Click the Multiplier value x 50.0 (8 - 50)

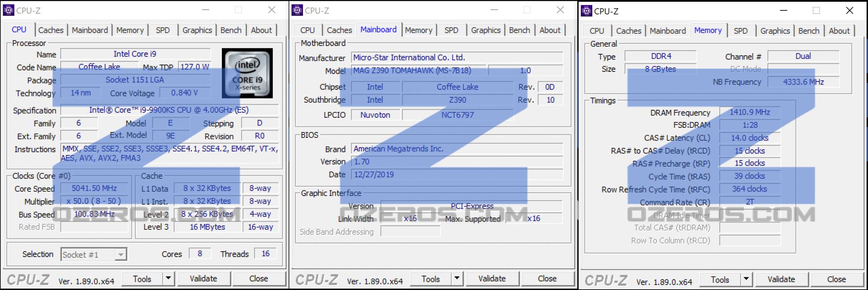tap(94, 201)
